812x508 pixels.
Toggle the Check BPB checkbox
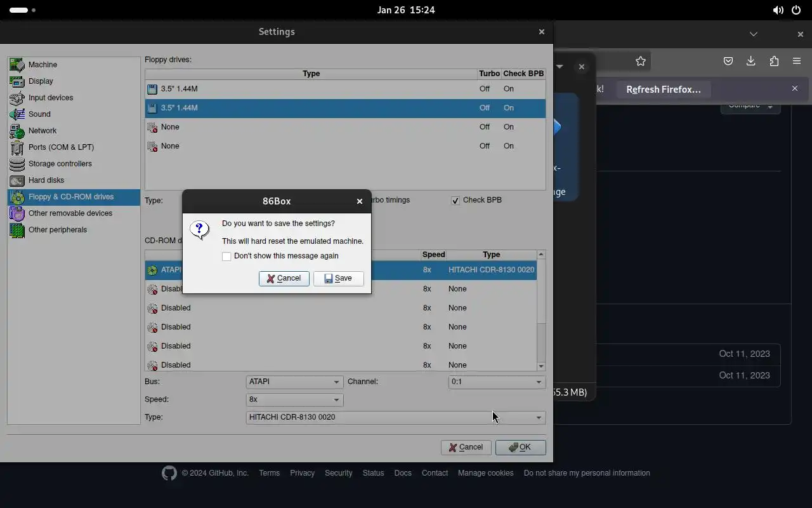pyautogui.click(x=455, y=201)
